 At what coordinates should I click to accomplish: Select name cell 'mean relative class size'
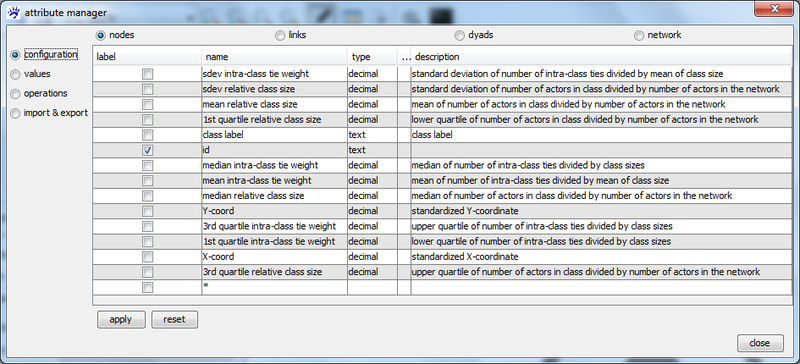[x=274, y=104]
